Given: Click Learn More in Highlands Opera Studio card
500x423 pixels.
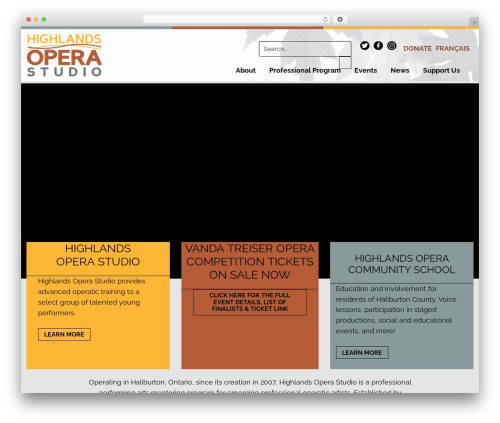Looking at the screenshot, I should coord(64,334).
